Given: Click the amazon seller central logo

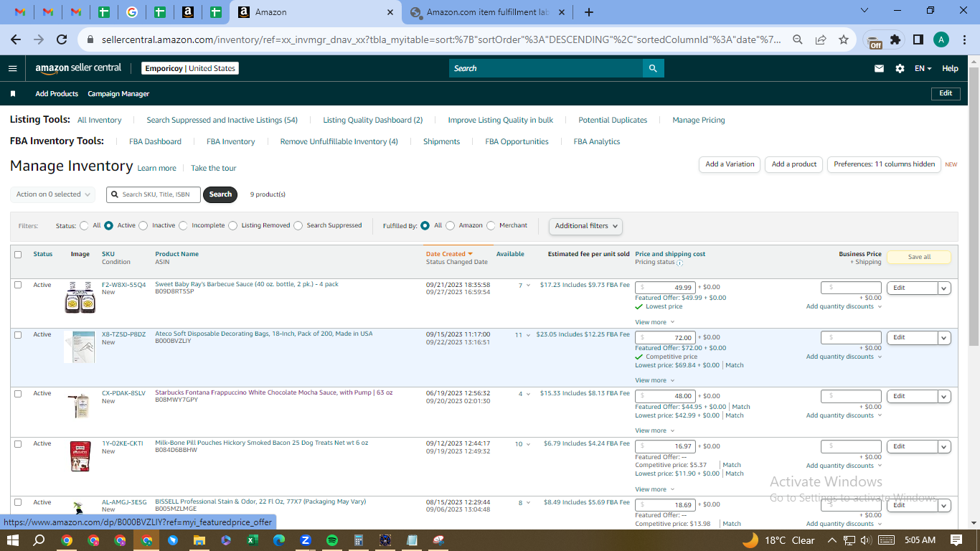Looking at the screenshot, I should click(78, 68).
